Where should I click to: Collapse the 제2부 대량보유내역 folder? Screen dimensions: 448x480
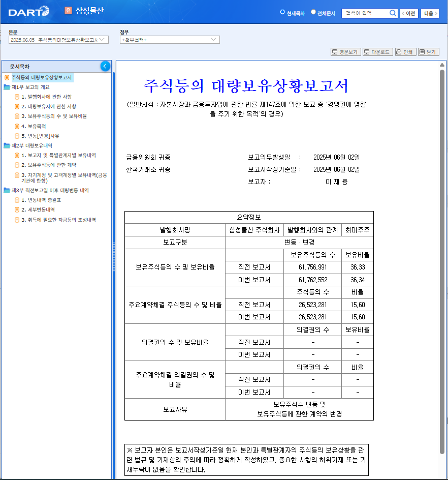7,145
